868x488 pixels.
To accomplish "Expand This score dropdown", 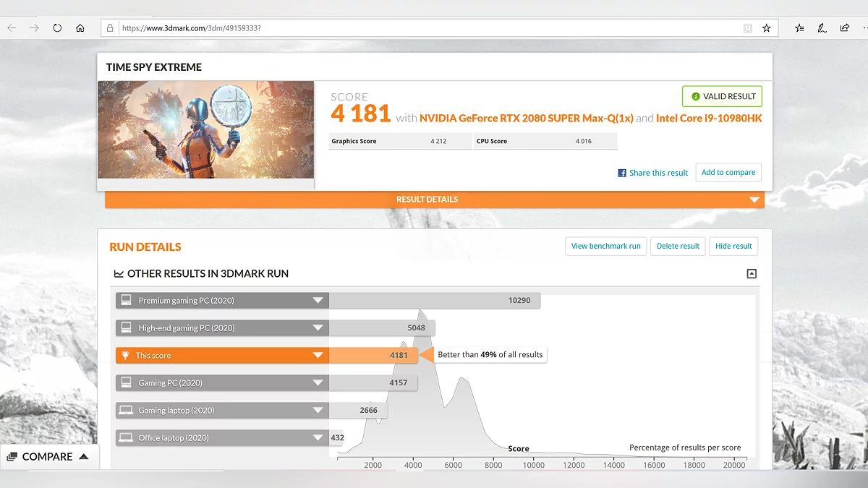I will (318, 355).
